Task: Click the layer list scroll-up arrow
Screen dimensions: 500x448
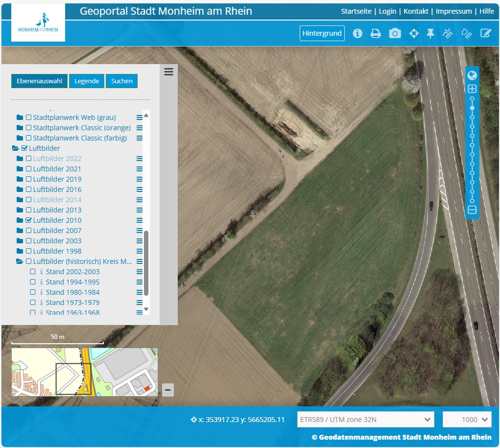Action: click(x=146, y=115)
